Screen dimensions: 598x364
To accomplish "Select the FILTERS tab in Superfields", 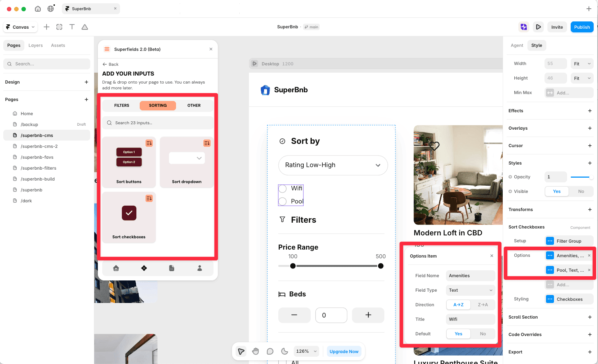I will [x=121, y=105].
